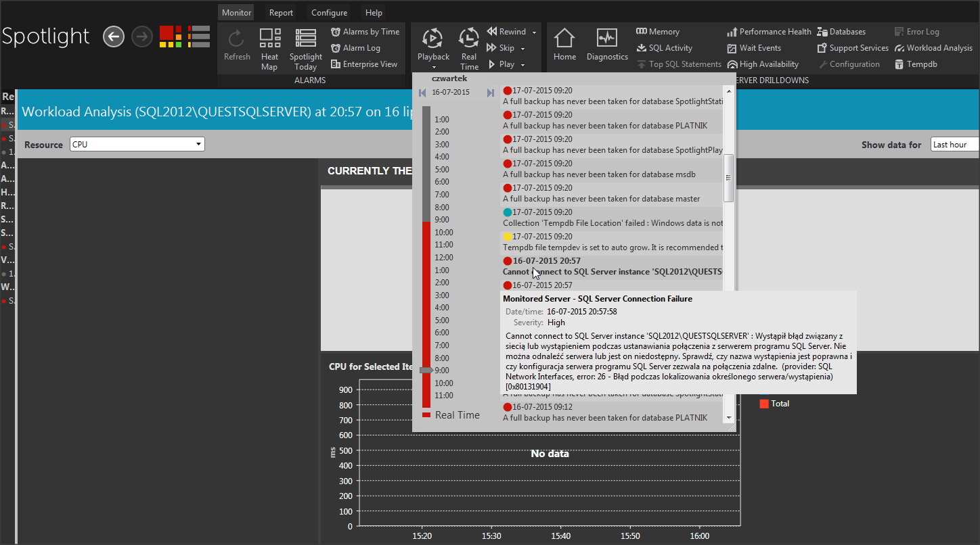Click the Real Time label under timeline
Screen dimensions: 980x545
[458, 415]
